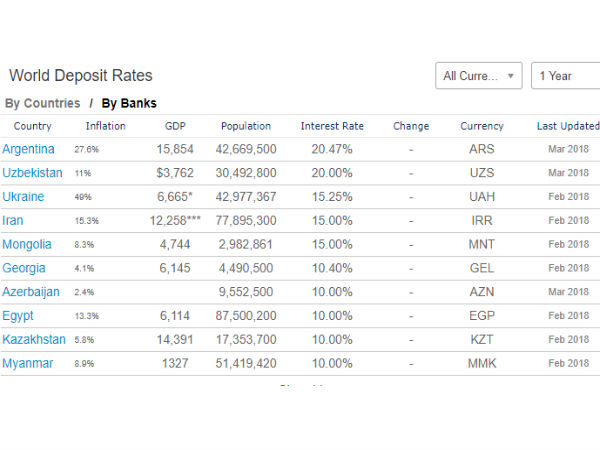
Task: Click the GDP column header
Action: 174,126
